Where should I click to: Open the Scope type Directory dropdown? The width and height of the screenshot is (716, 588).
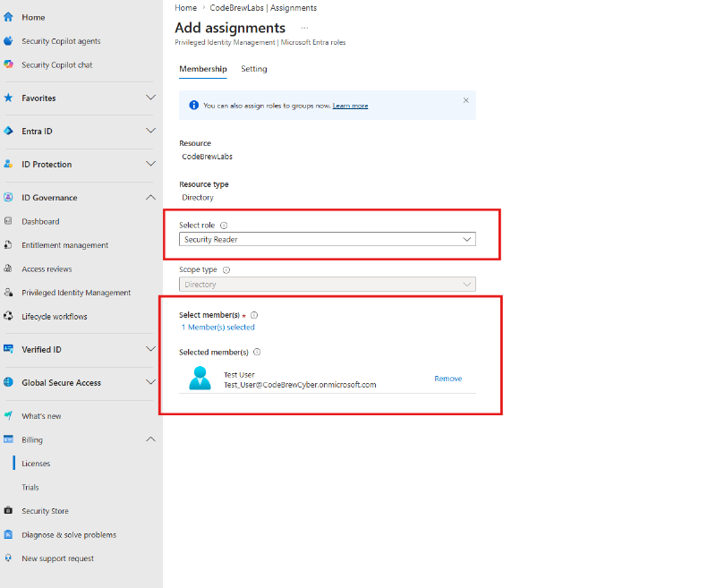[328, 285]
